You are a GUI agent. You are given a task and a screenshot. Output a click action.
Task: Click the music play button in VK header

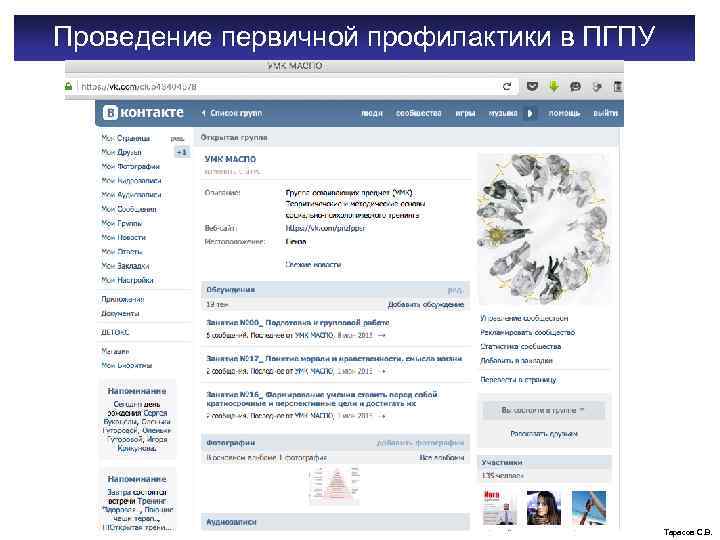(530, 113)
